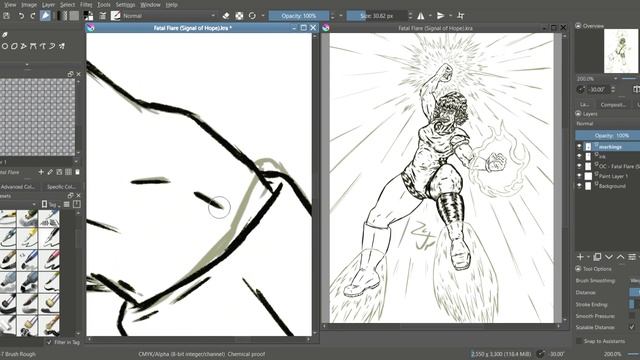640x360 pixels.
Task: Hide the markings layer
Action: click(x=579, y=146)
